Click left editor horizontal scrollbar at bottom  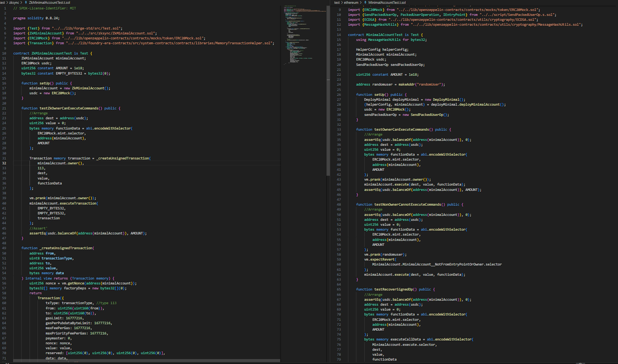point(147,361)
